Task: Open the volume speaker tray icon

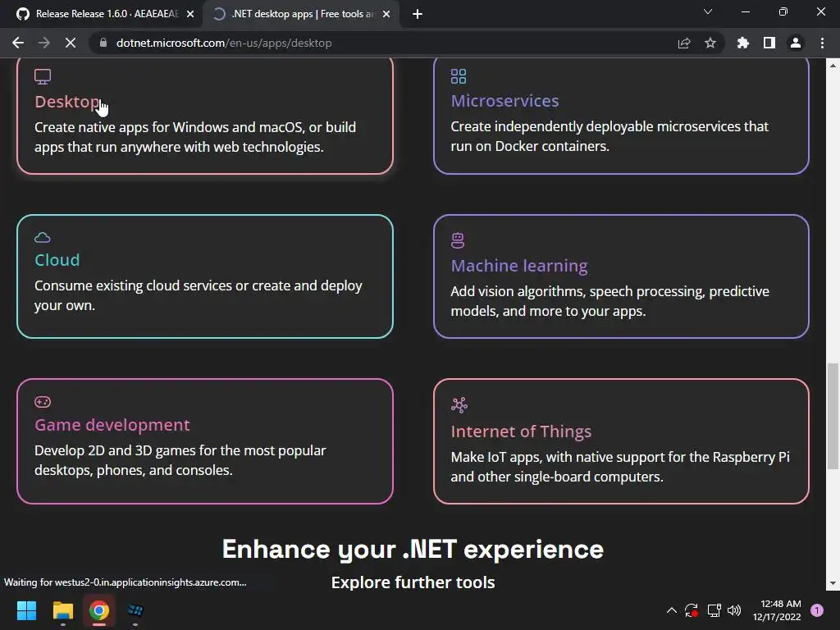Action: coord(734,610)
